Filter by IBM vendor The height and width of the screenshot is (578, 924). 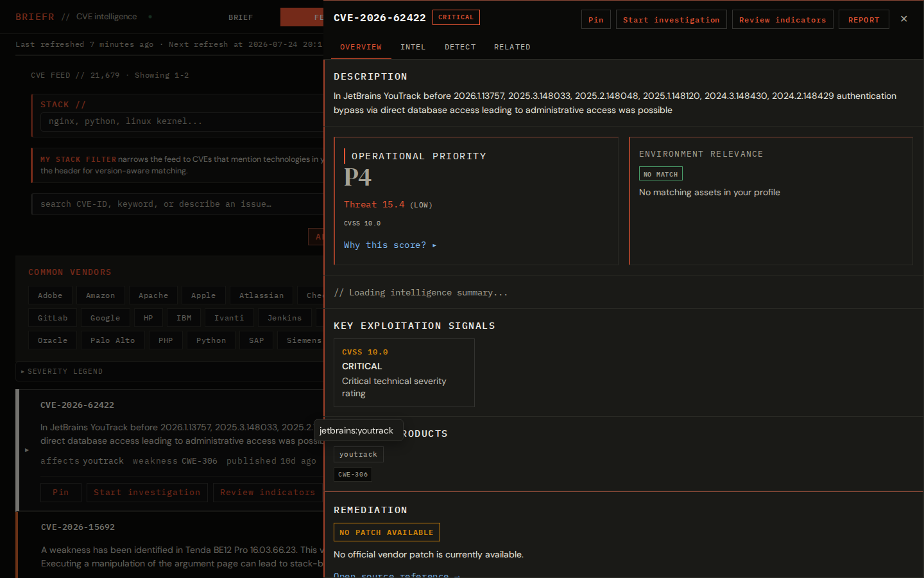coord(184,318)
